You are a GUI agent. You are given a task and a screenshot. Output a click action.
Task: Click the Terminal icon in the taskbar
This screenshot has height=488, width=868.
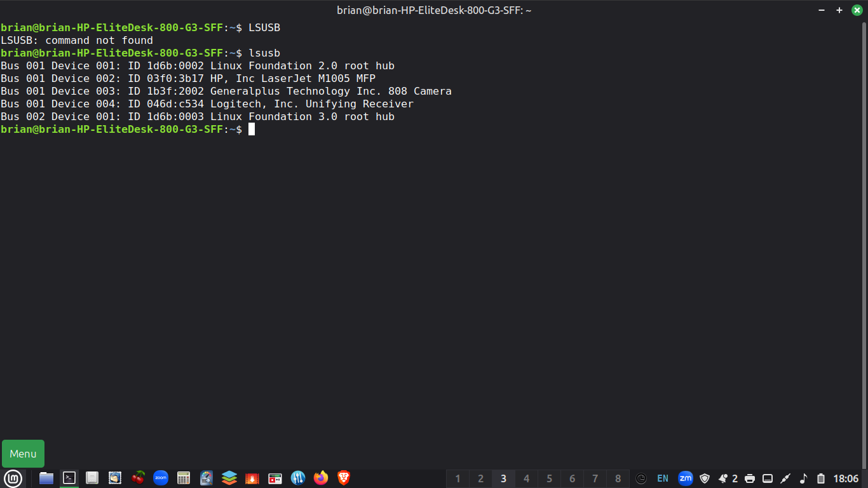tap(69, 478)
